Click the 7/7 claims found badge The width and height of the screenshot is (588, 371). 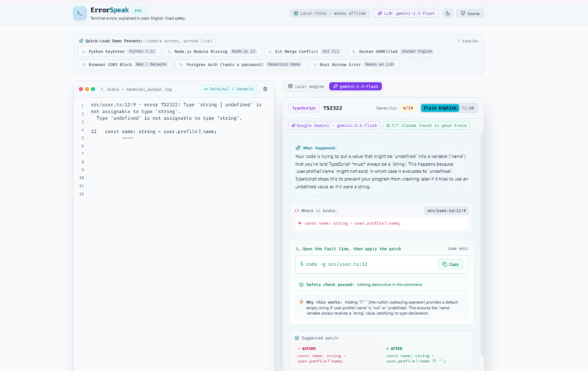tap(426, 126)
